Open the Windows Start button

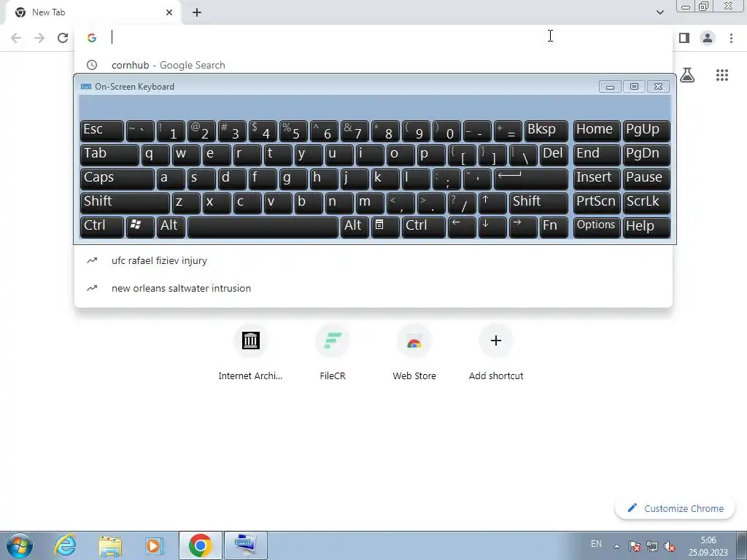tap(20, 545)
